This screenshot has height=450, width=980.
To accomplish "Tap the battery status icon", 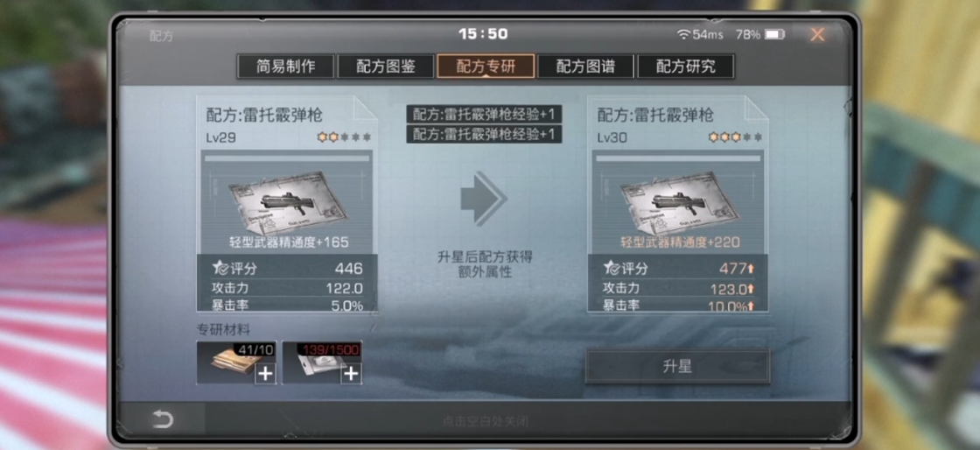I will [775, 34].
